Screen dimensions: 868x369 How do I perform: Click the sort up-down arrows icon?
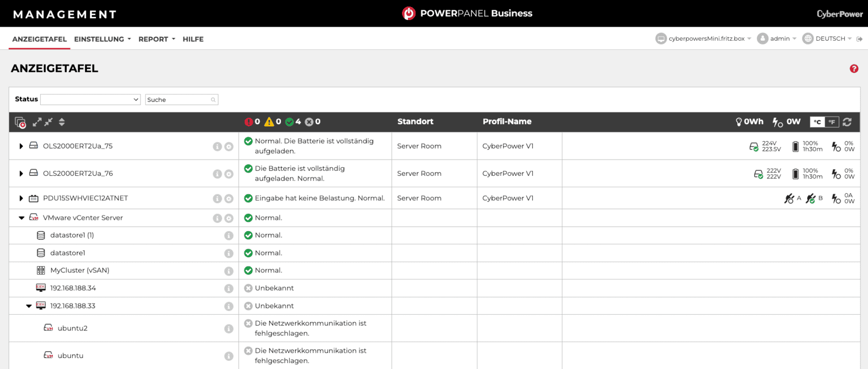(x=62, y=122)
